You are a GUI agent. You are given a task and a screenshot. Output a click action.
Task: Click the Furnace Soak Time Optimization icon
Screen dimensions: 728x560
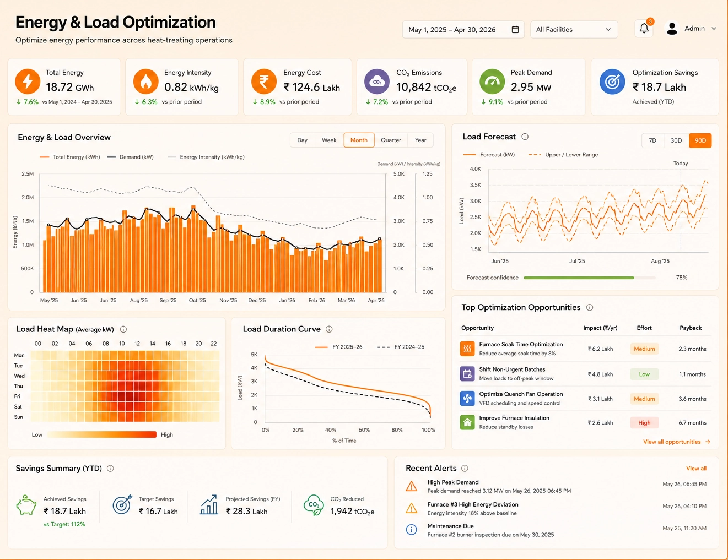click(467, 349)
